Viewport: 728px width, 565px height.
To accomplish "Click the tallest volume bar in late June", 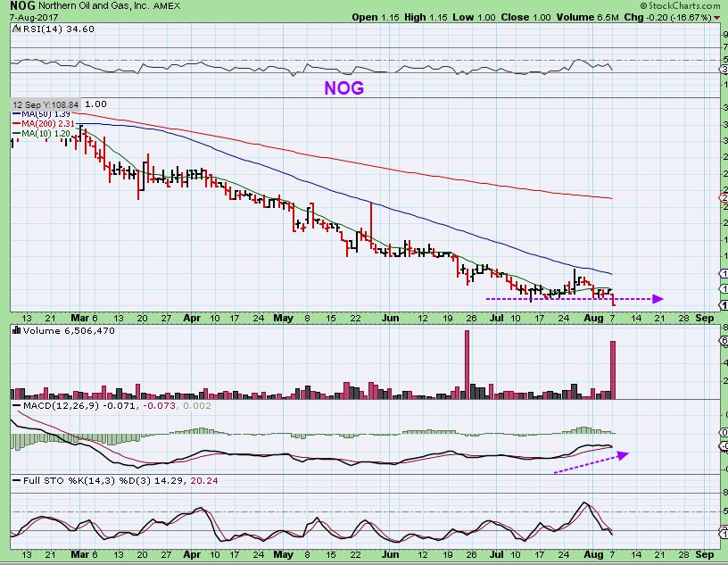I will pos(467,365).
